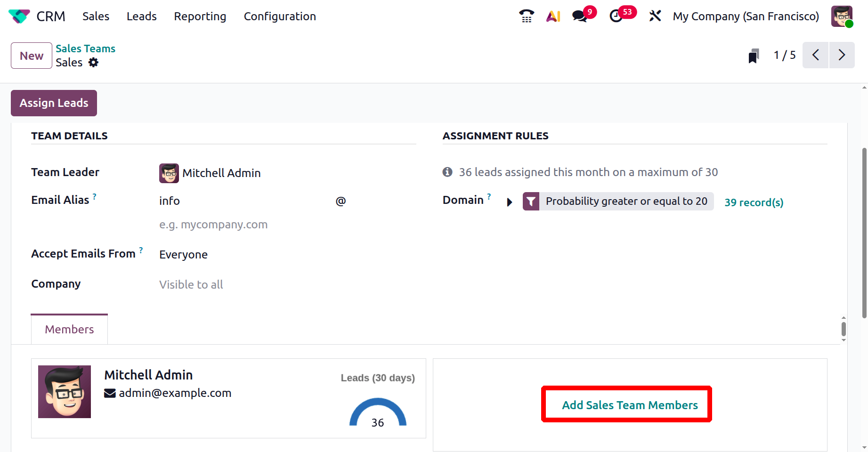
Task: Open the 39 record(s) link
Action: 754,202
